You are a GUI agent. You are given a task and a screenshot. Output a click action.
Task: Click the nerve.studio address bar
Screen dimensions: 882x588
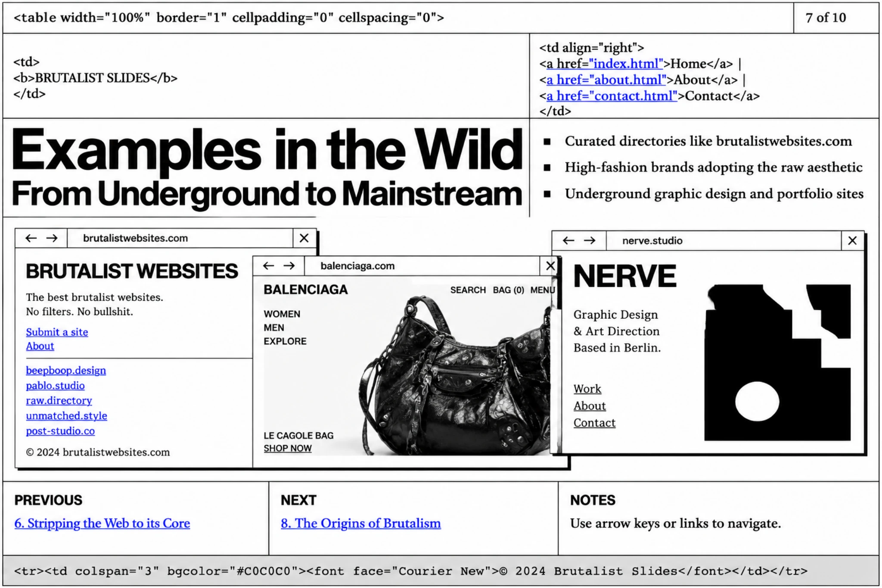(x=724, y=241)
